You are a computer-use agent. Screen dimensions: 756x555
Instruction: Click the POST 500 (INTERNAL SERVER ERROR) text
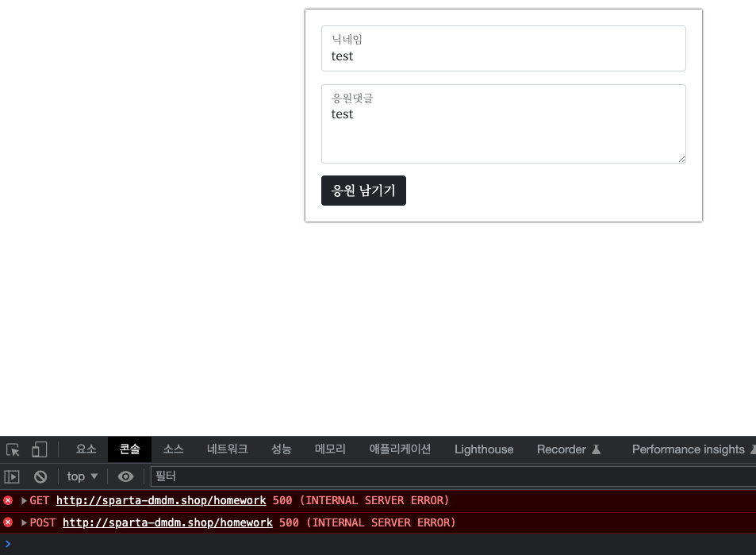pyautogui.click(x=367, y=522)
